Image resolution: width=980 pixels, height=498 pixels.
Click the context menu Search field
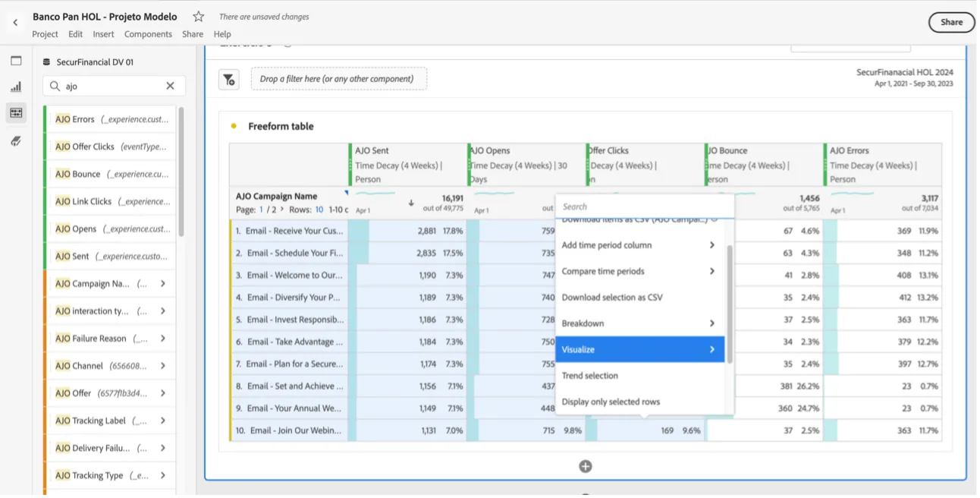point(645,206)
